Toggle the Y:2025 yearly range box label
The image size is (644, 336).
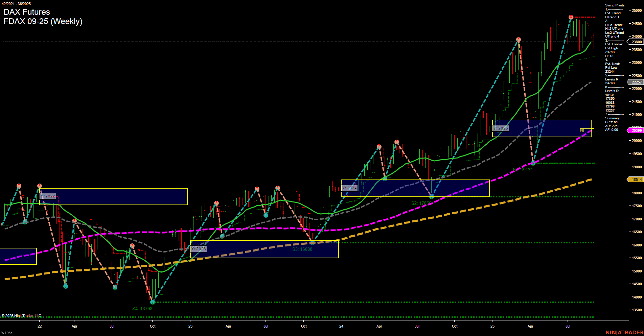coord(501,128)
